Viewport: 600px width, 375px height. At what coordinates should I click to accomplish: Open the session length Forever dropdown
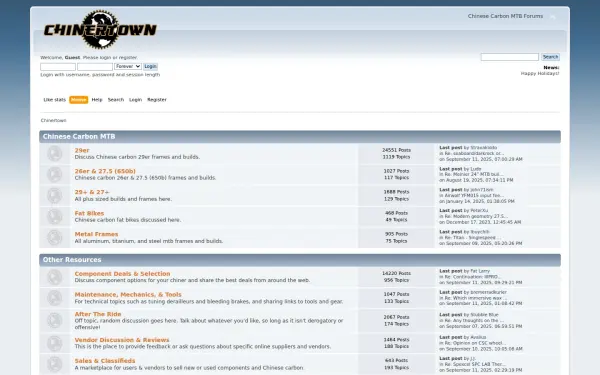click(x=128, y=67)
